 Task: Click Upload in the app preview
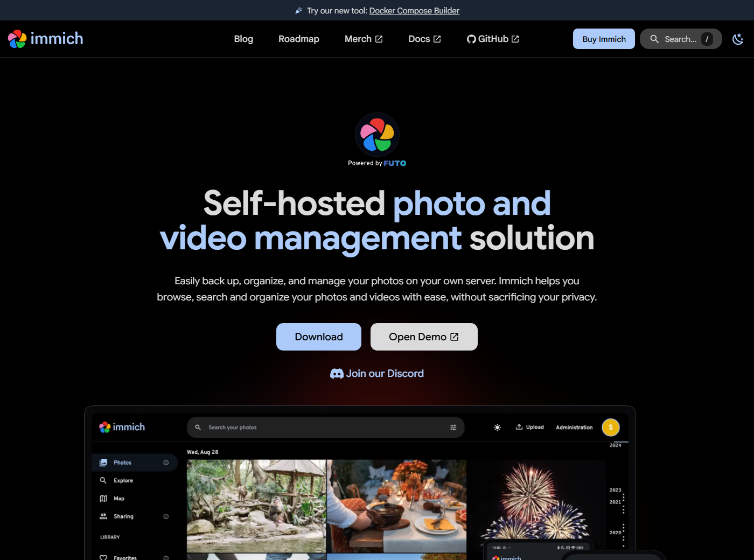pos(530,427)
